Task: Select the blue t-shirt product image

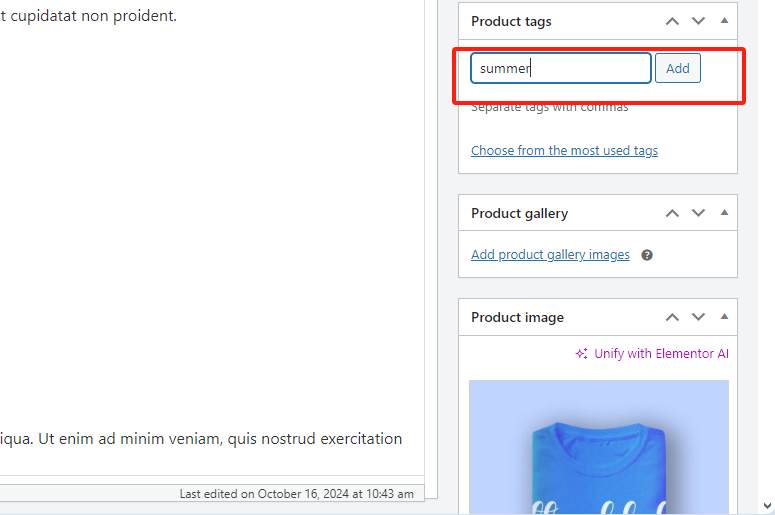Action: tap(599, 447)
